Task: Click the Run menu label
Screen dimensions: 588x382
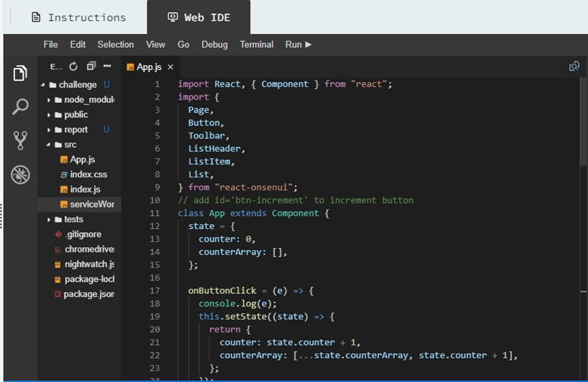Action: click(x=293, y=45)
